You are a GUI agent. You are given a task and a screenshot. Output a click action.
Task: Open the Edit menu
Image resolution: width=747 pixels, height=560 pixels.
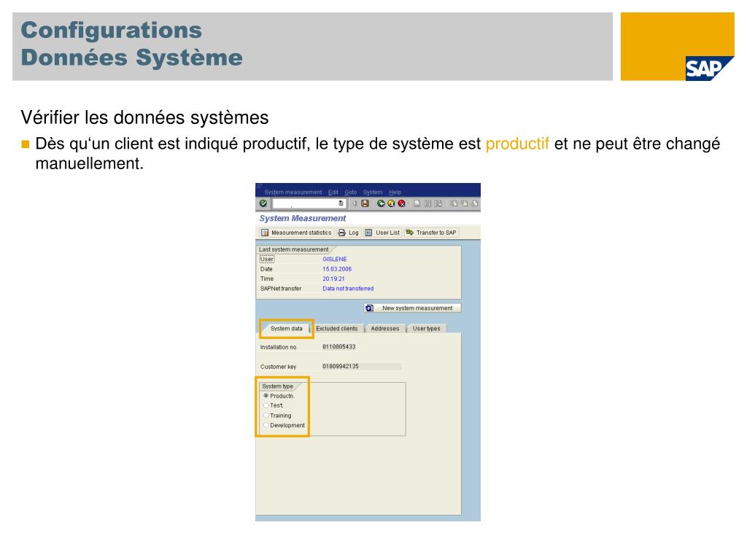333,192
